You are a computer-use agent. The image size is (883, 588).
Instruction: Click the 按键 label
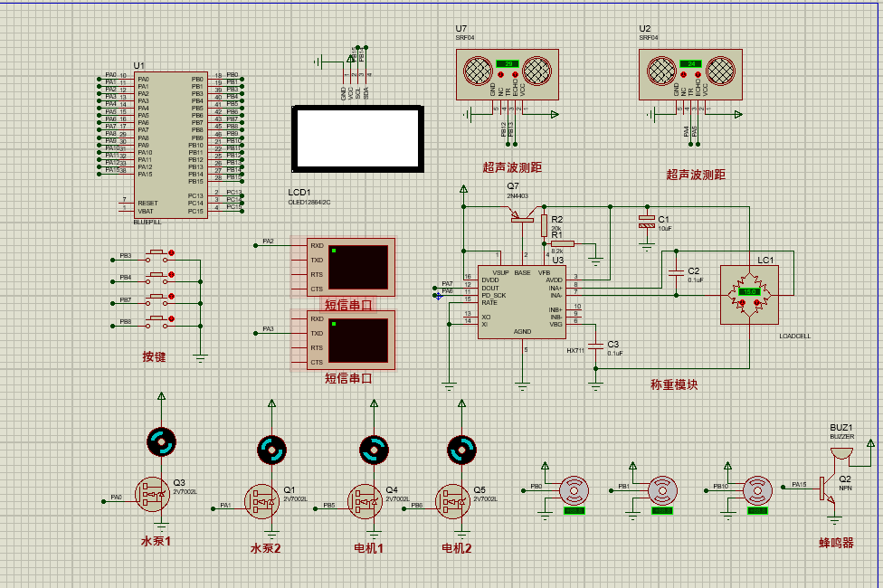pos(154,356)
